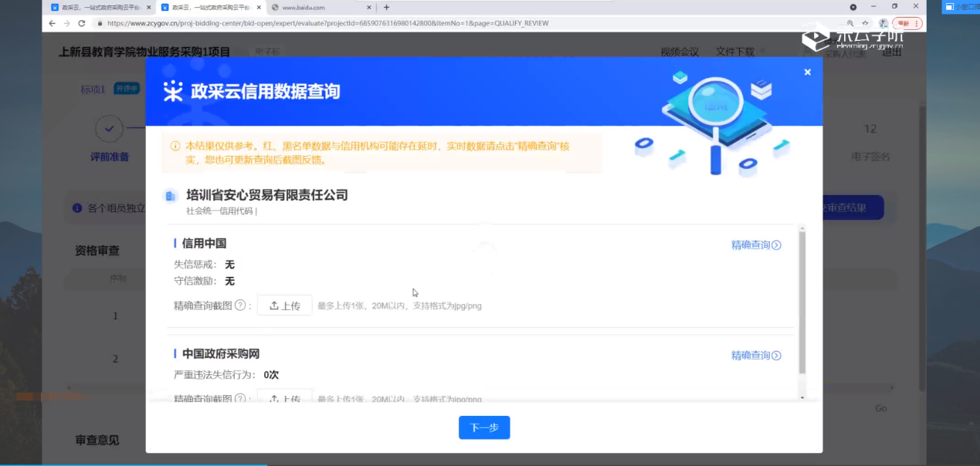This screenshot has width=980, height=466.
Task: Click the browser profile icon
Action: [883, 23]
